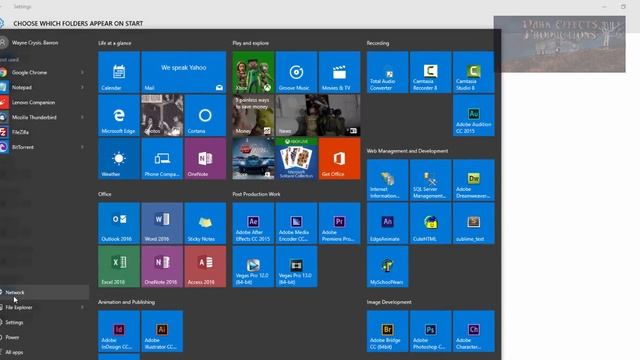Launch Adobe Audition CC 2015 tile
Screen dimensions: 640x360
click(x=474, y=116)
